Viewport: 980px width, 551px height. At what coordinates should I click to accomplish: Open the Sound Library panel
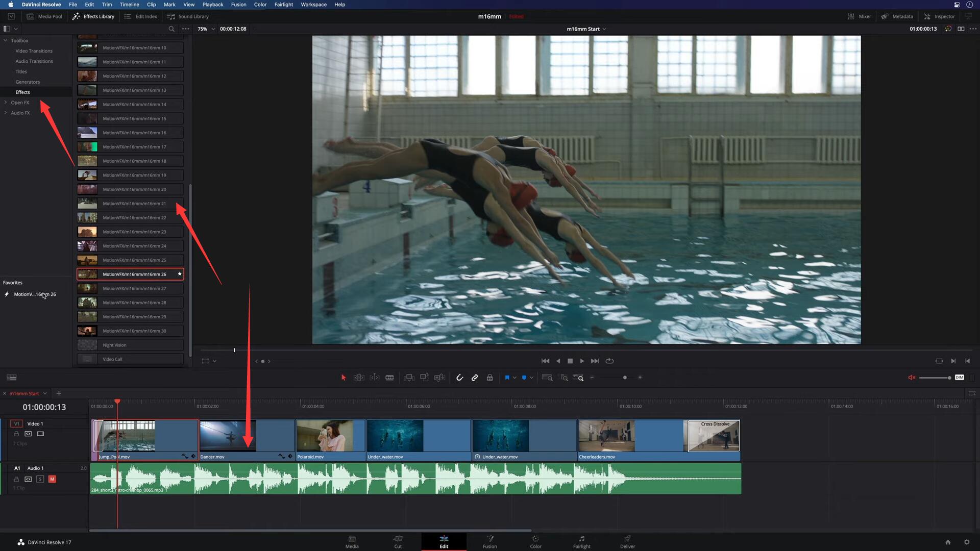(188, 16)
